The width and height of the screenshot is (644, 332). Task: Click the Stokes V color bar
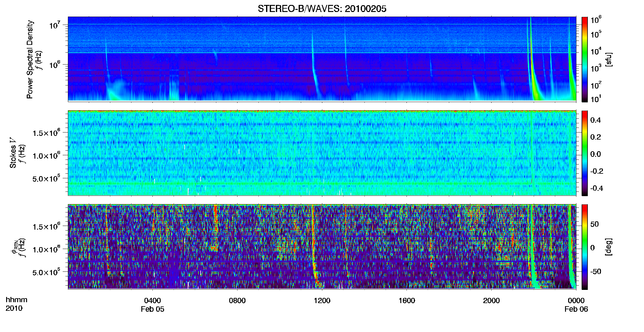click(x=585, y=153)
